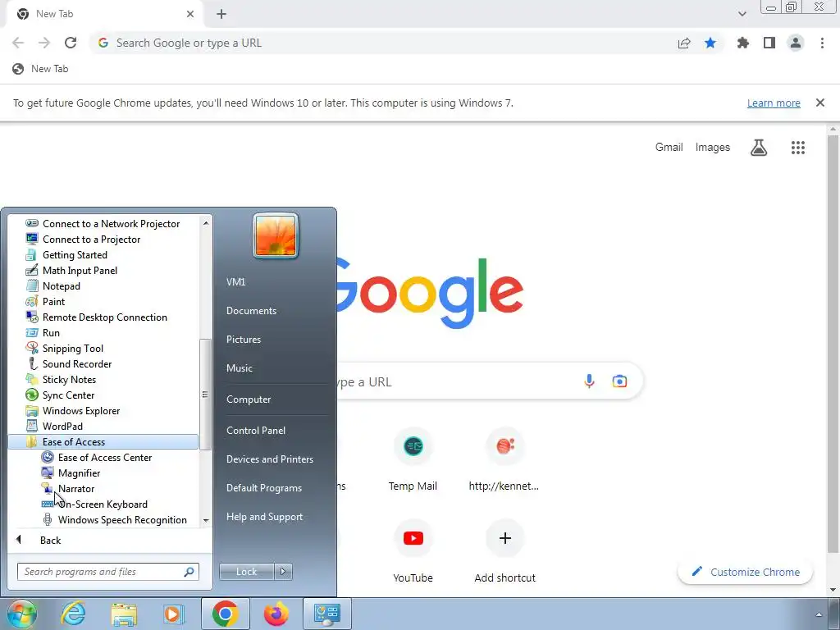Open Google apps grid
Image resolution: width=840 pixels, height=630 pixels.
(798, 148)
